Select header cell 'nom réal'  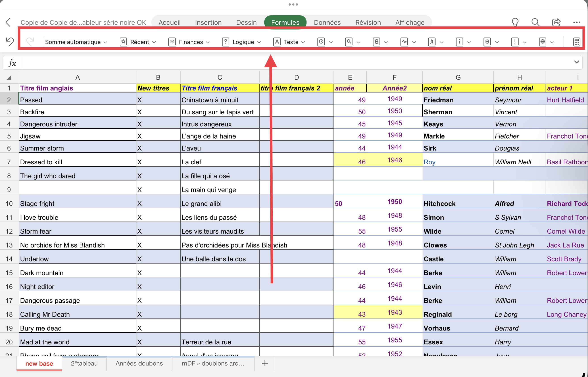point(458,88)
